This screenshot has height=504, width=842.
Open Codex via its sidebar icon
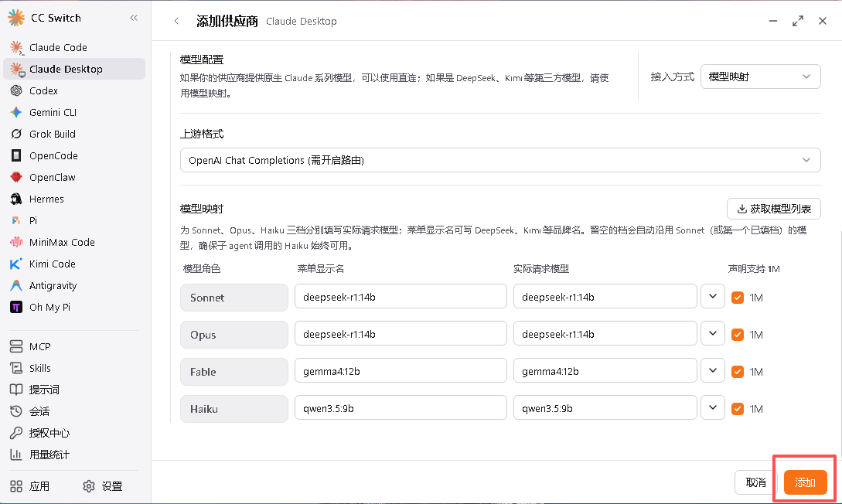16,90
